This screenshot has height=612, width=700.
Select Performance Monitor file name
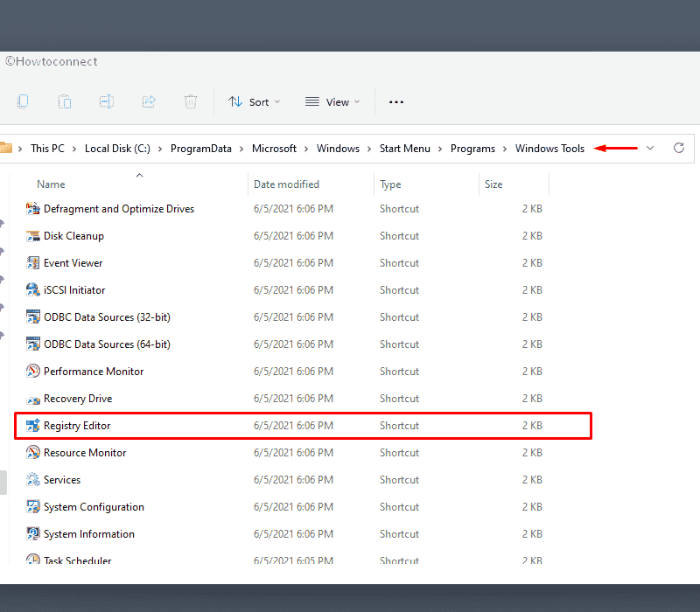[94, 372]
